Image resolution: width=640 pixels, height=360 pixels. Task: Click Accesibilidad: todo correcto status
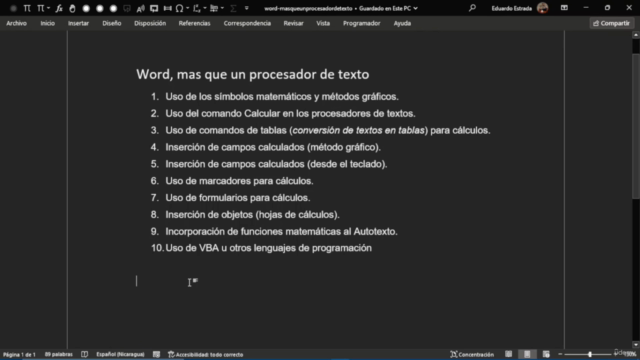206,354
